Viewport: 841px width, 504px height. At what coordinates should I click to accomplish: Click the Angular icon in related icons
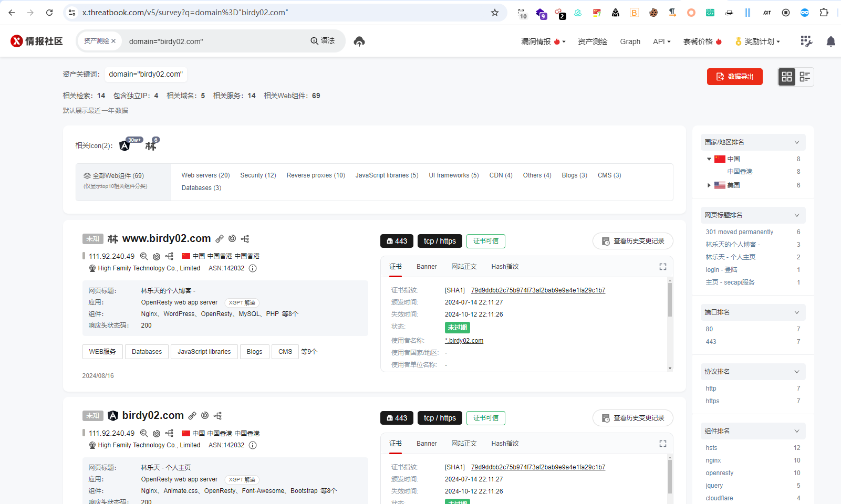124,146
